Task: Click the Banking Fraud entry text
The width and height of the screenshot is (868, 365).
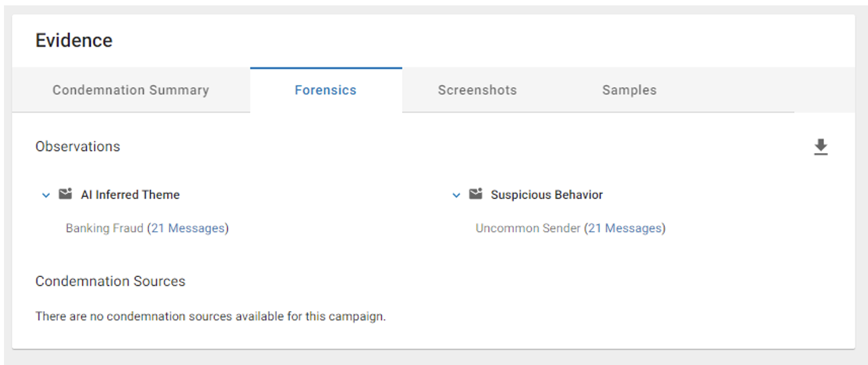Action: pos(105,228)
